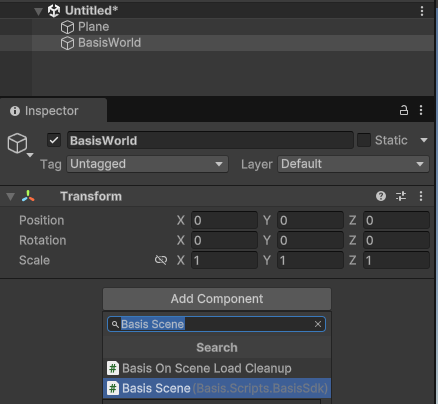The height and width of the screenshot is (404, 438).
Task: Open Transform presets selector
Action: [x=401, y=196]
